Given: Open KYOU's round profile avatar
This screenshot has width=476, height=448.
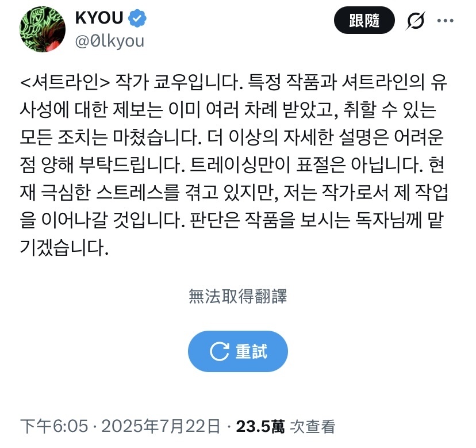Looking at the screenshot, I should [x=42, y=29].
